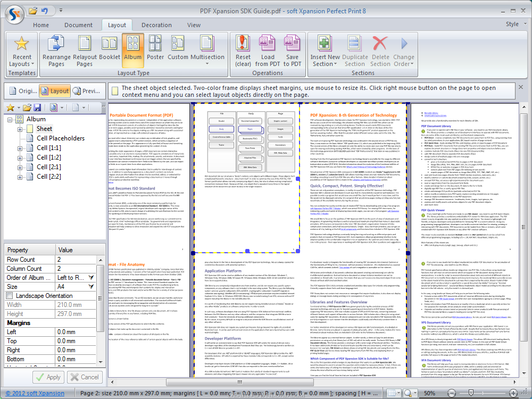Screen dimensions: 532x399
Task: Open the View ribbon tab
Action: pos(194,25)
